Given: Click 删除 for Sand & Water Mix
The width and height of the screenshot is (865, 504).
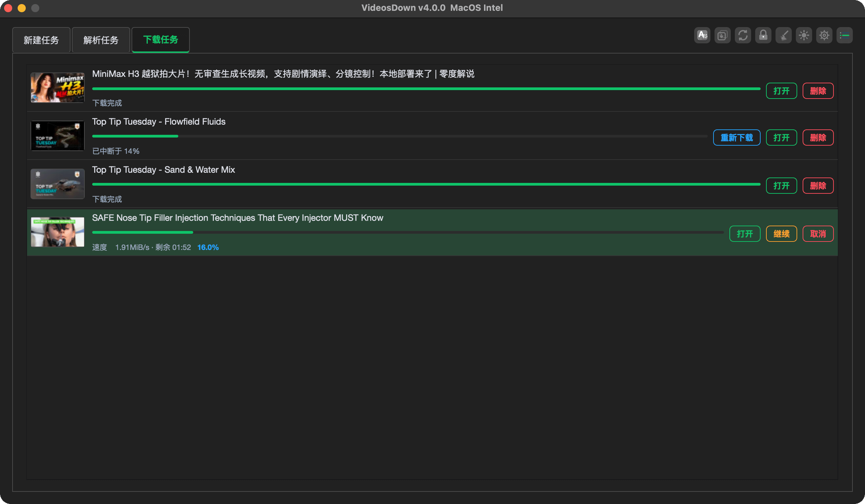Looking at the screenshot, I should (818, 186).
